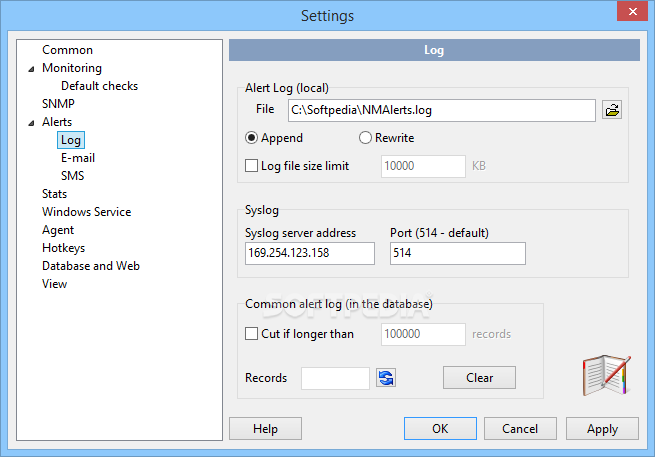This screenshot has width=655, height=457.
Task: Select Agent in the tree
Action: click(x=58, y=230)
